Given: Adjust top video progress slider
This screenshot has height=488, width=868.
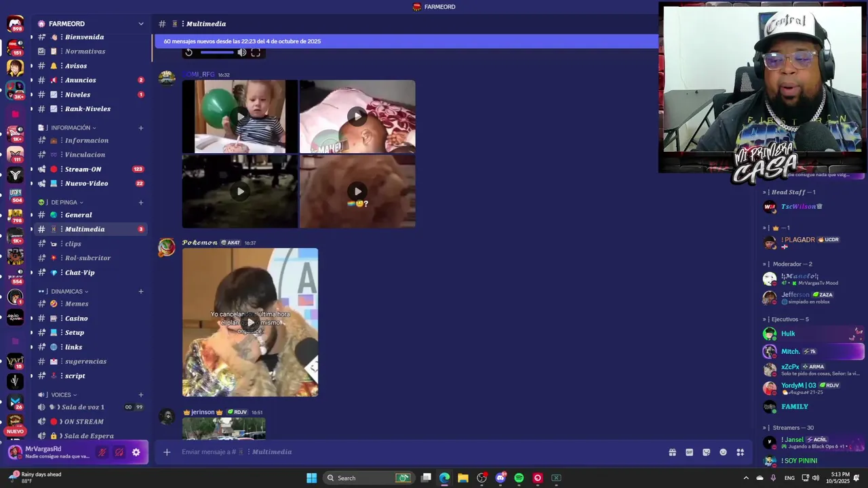Looking at the screenshot, I should coord(216,52).
